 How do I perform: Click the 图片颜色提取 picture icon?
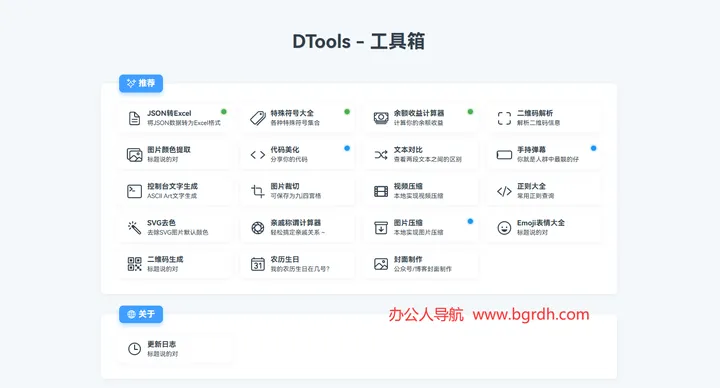pyautogui.click(x=134, y=155)
